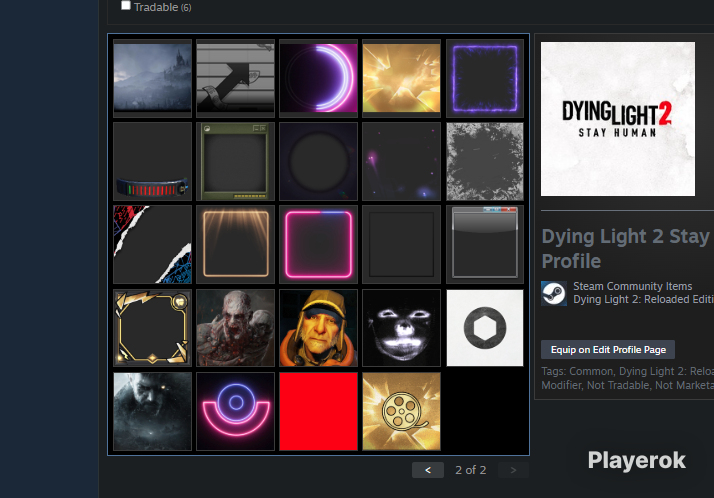This screenshot has width=714, height=498.
Task: Select the white hexagon nut logo item
Action: 485,328
